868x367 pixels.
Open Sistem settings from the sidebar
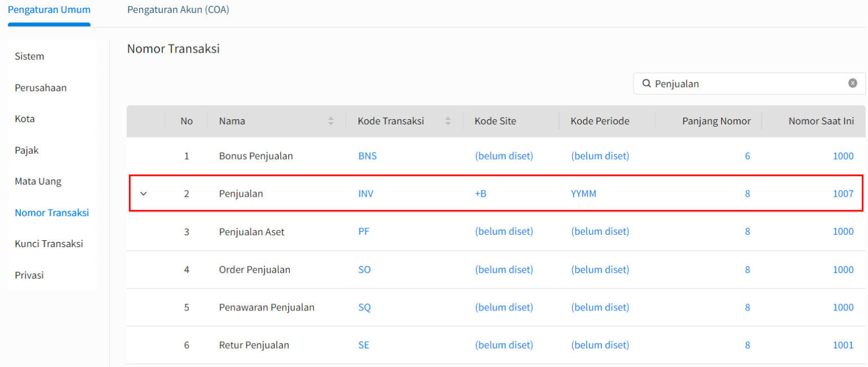coord(29,56)
